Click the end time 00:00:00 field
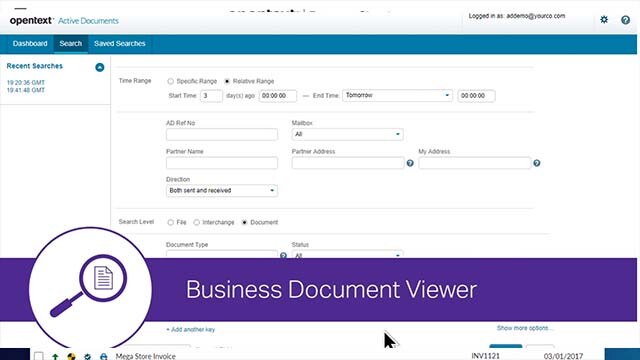The height and width of the screenshot is (360, 640). (x=476, y=96)
